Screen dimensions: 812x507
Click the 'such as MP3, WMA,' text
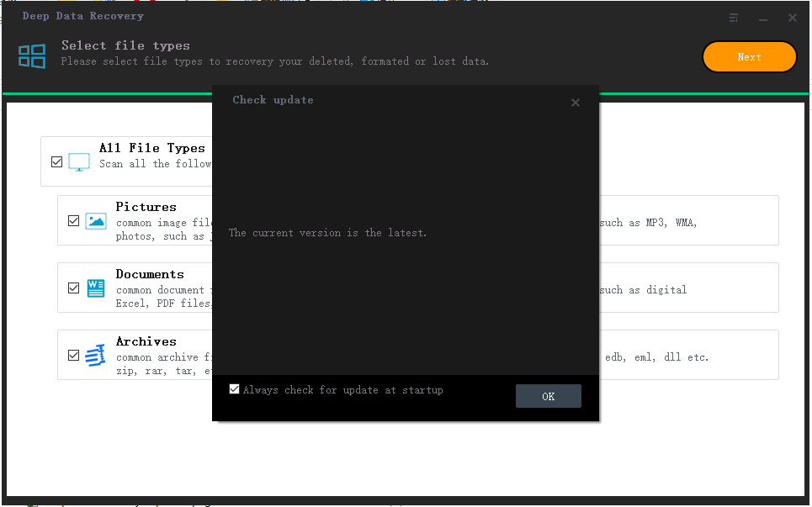click(x=649, y=223)
